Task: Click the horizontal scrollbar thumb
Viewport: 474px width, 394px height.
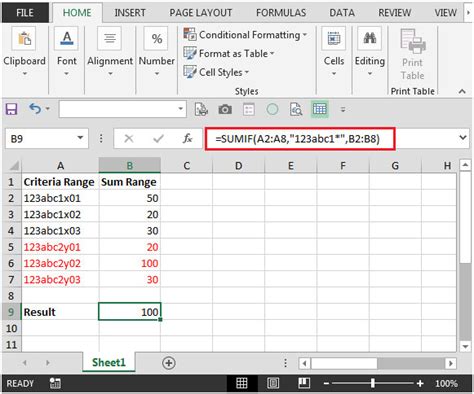Action: click(344, 363)
